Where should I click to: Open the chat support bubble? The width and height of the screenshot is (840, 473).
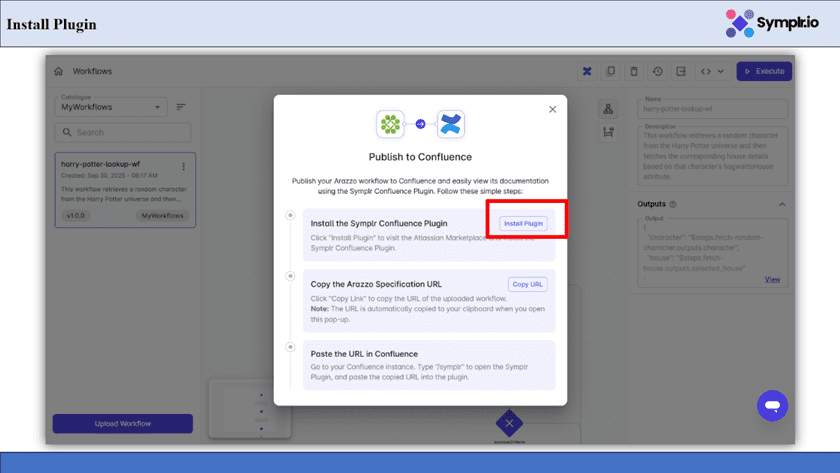(x=772, y=405)
